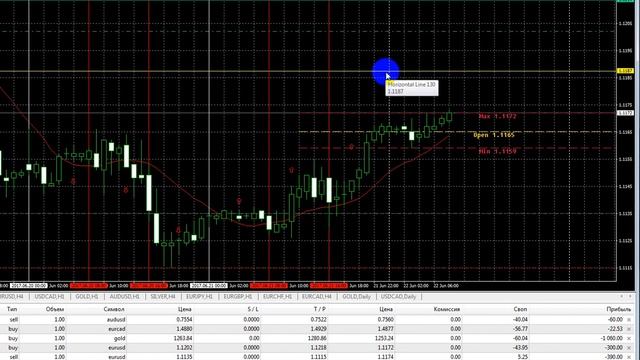Sort orders by Символ column header
Image resolution: width=640 pixels, height=360 pixels.
114,309
